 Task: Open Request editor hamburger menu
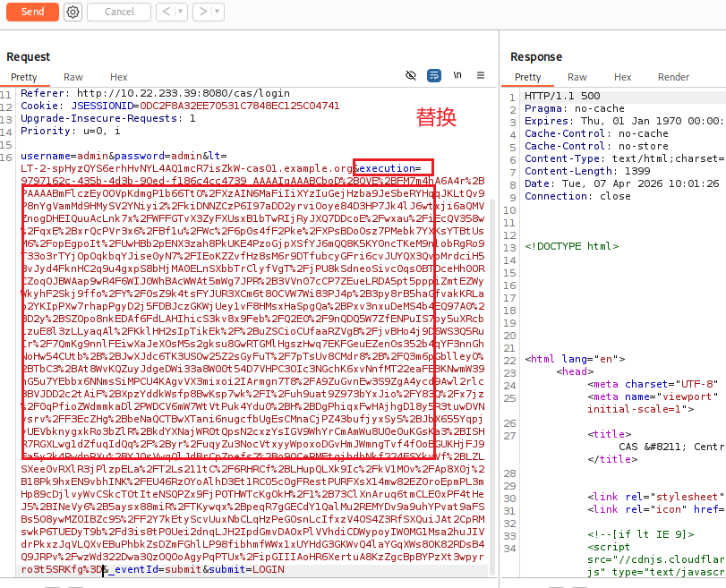tap(481, 75)
